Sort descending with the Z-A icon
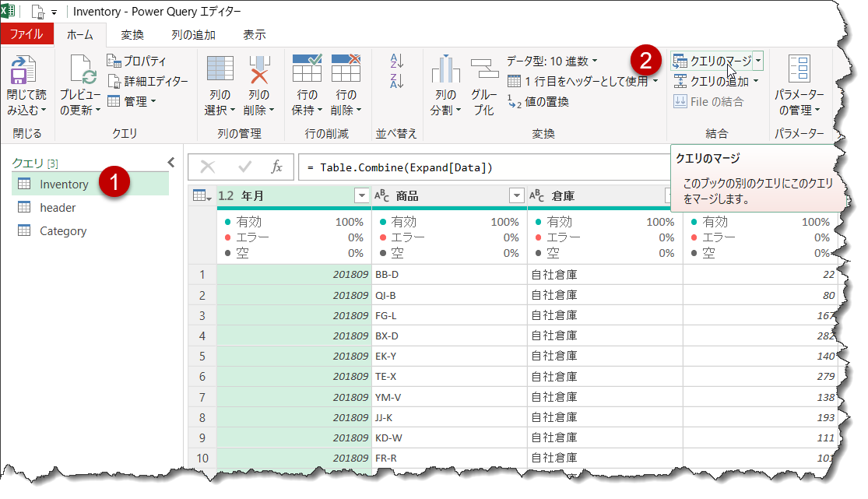 click(x=396, y=81)
